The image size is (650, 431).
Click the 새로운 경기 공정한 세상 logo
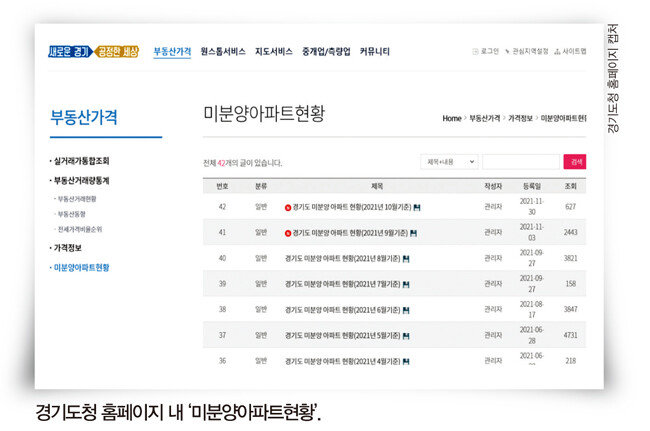94,51
